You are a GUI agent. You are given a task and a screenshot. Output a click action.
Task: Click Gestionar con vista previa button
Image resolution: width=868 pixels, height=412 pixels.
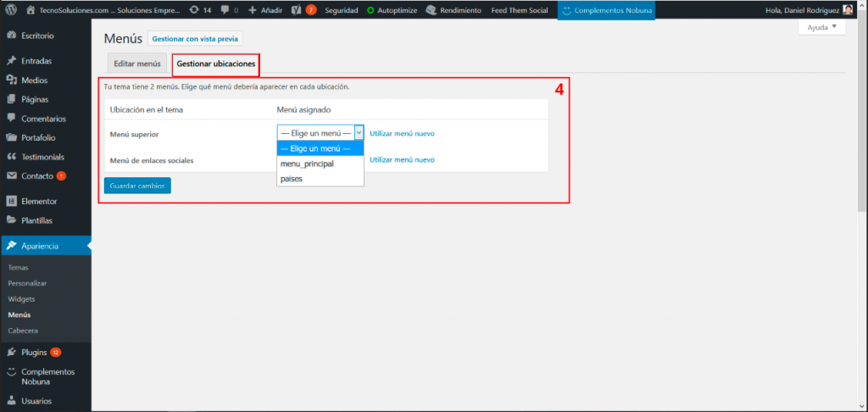pos(195,39)
